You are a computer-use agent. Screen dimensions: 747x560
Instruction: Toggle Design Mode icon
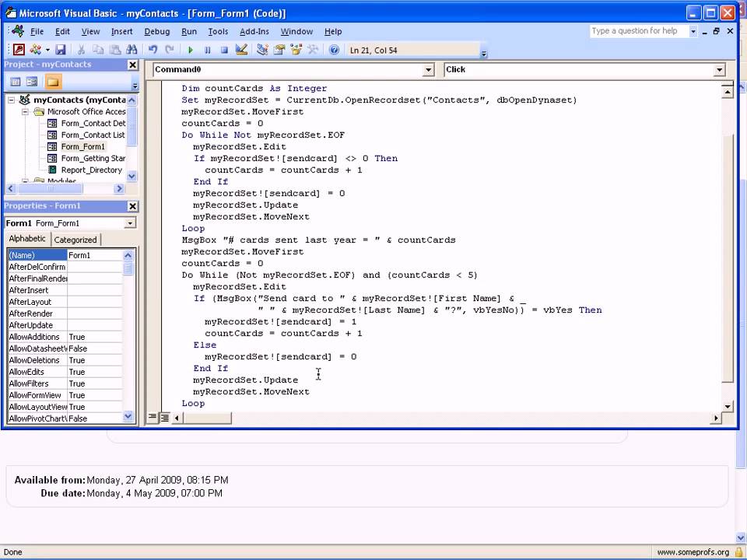click(x=241, y=50)
